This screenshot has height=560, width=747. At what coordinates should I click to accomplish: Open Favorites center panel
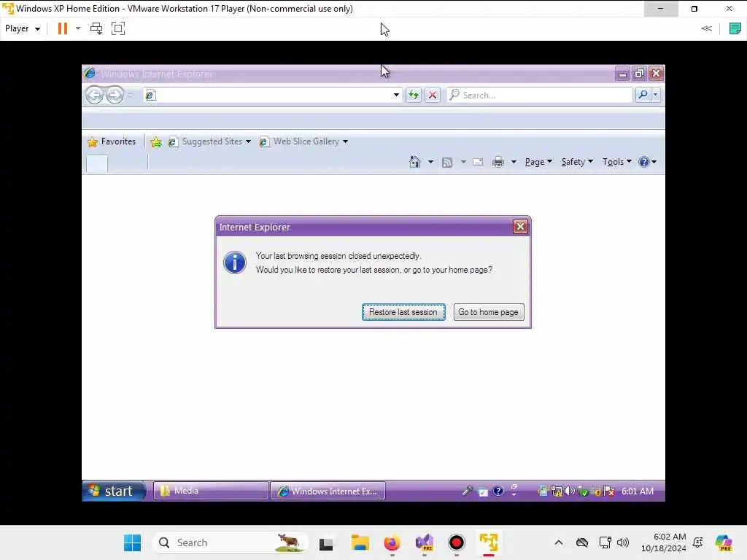point(112,141)
